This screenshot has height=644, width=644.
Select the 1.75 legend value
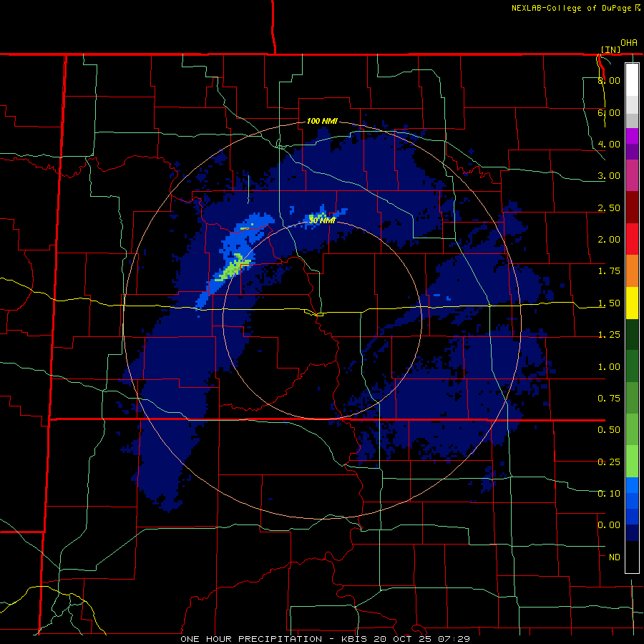pyautogui.click(x=609, y=271)
